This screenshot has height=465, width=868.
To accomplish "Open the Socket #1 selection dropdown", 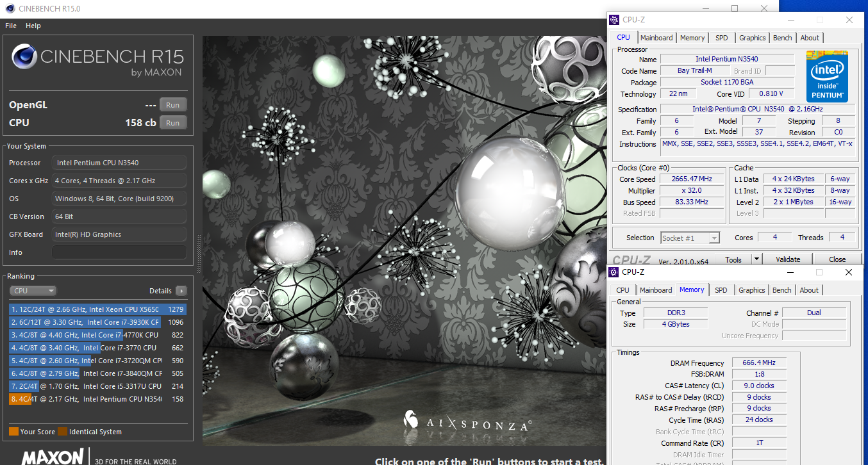I will tap(690, 238).
